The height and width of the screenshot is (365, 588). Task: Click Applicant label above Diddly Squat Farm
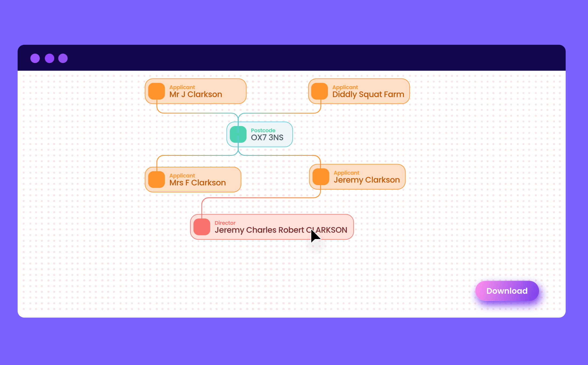pos(345,87)
